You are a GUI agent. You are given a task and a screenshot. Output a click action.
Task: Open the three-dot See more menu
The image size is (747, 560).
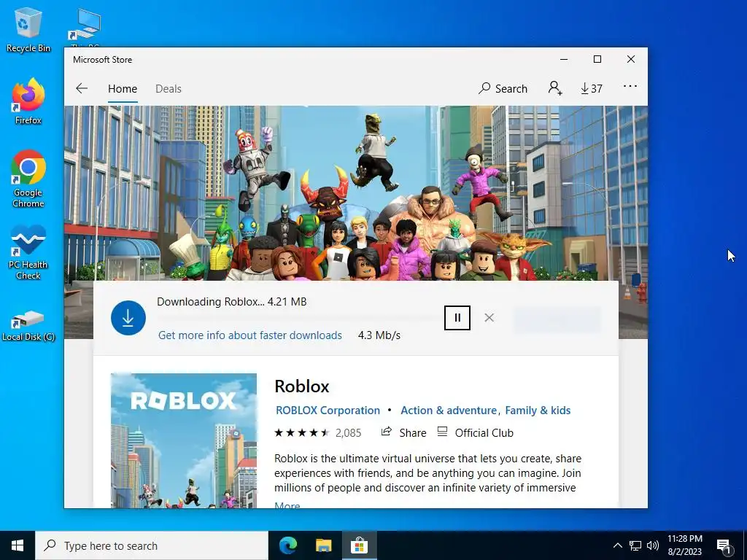click(x=630, y=87)
